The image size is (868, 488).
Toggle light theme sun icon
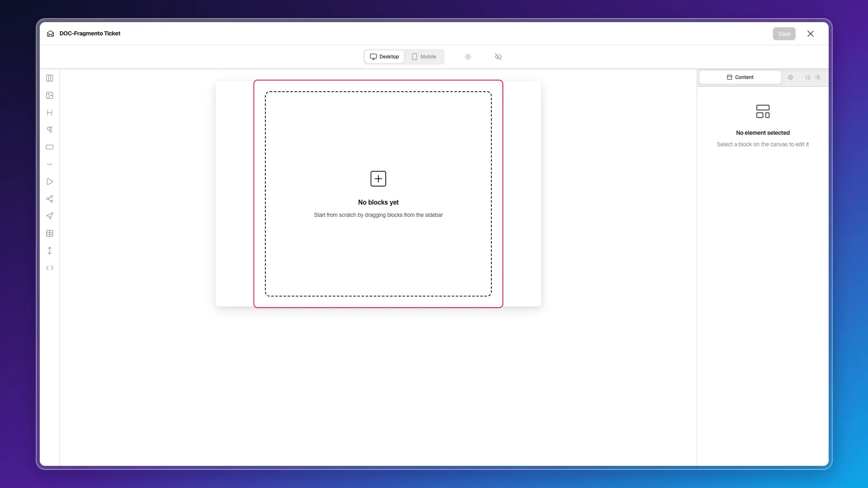click(x=468, y=56)
